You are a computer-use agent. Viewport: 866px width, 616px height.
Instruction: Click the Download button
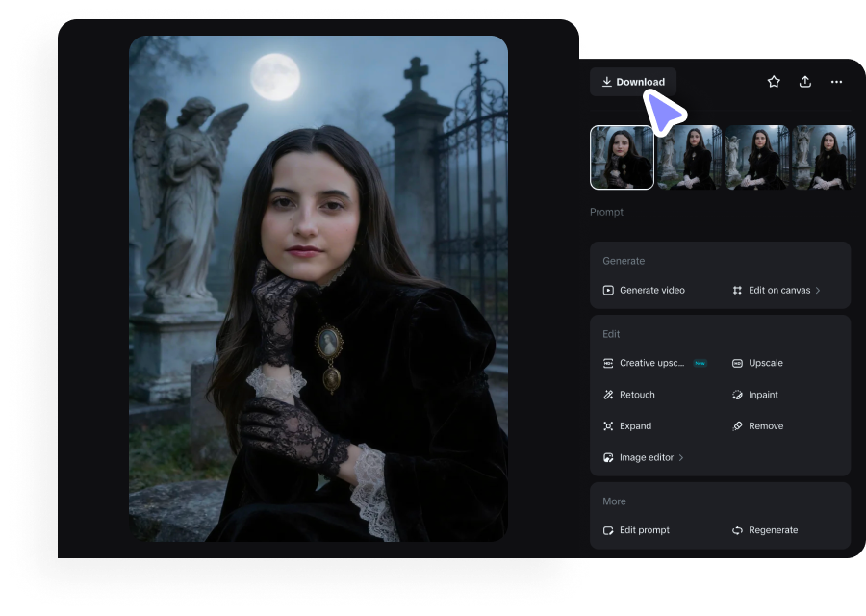(633, 82)
